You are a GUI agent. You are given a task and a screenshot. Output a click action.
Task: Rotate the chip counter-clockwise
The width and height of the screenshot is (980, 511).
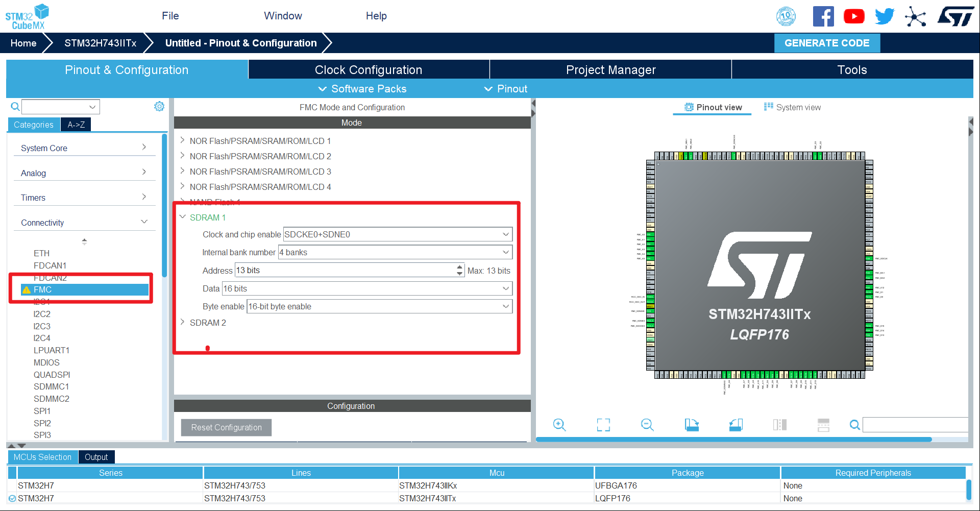[736, 425]
